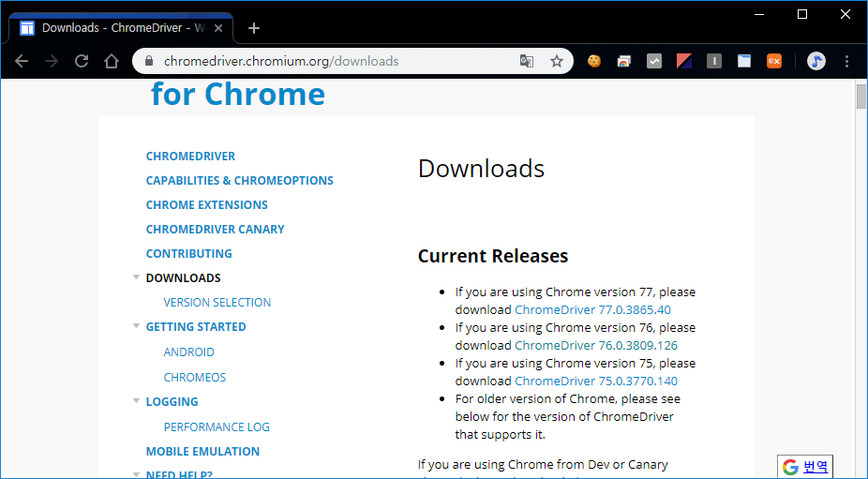Viewport: 868px width, 479px height.
Task: Download ChromeDriver 77.0.3865.40
Action: (x=592, y=309)
